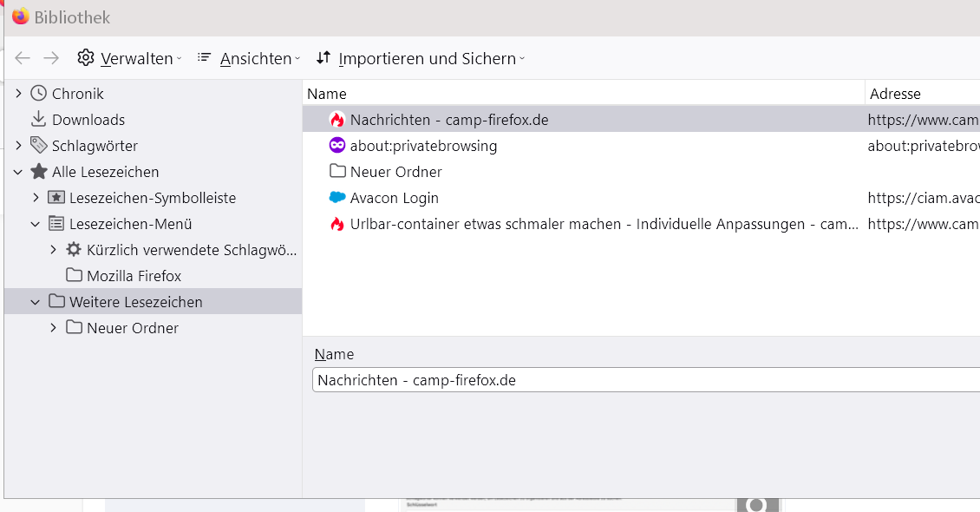This screenshot has height=512, width=980.
Task: Click the Avacon Login cloud favicon
Action: 337,198
